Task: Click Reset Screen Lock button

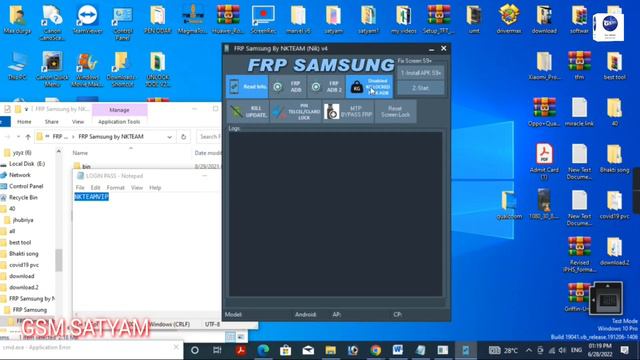Action: [x=395, y=111]
